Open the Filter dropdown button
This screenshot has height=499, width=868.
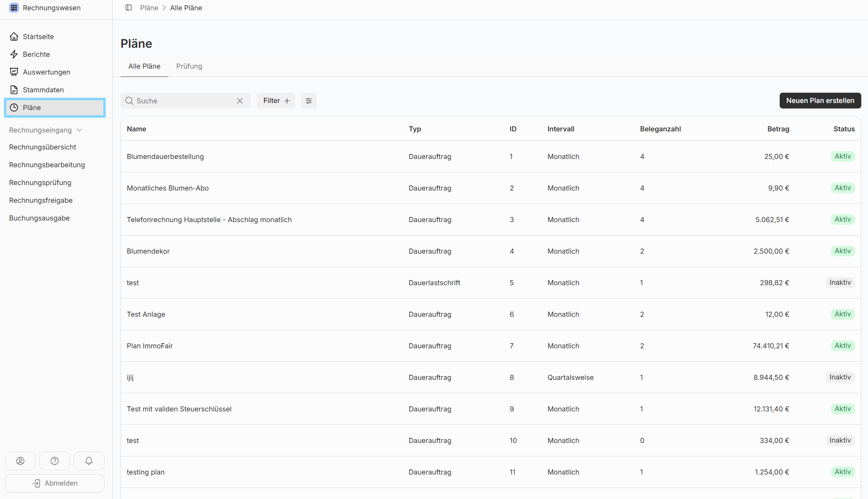tap(276, 101)
